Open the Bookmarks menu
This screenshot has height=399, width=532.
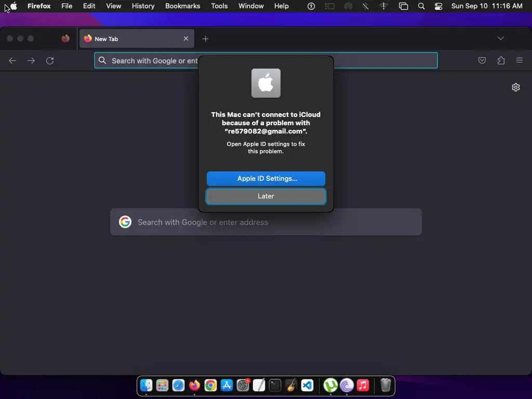click(x=182, y=6)
